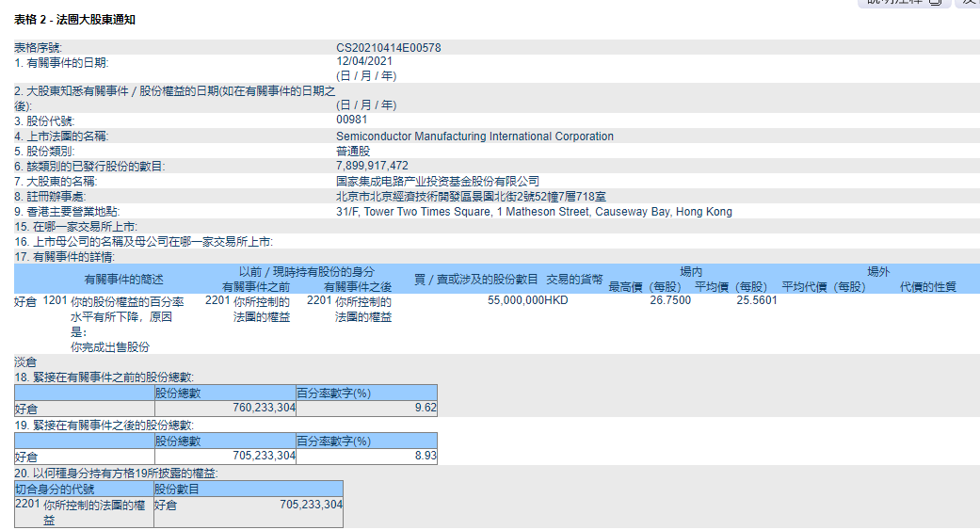Click capacity row 2201 in box 20 table
The image size is (980, 530).
point(84,512)
